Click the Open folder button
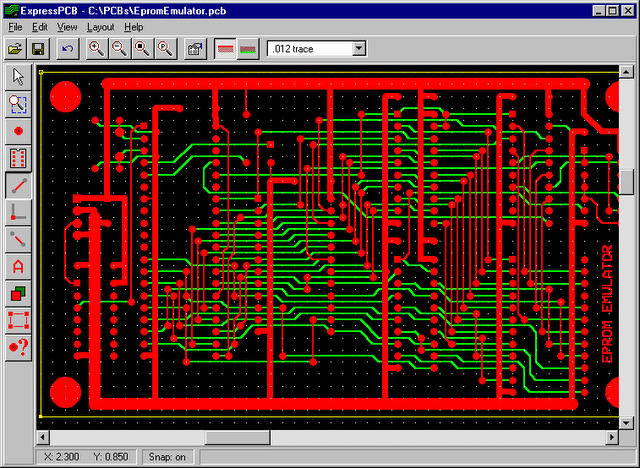The height and width of the screenshot is (468, 640). pyautogui.click(x=16, y=48)
